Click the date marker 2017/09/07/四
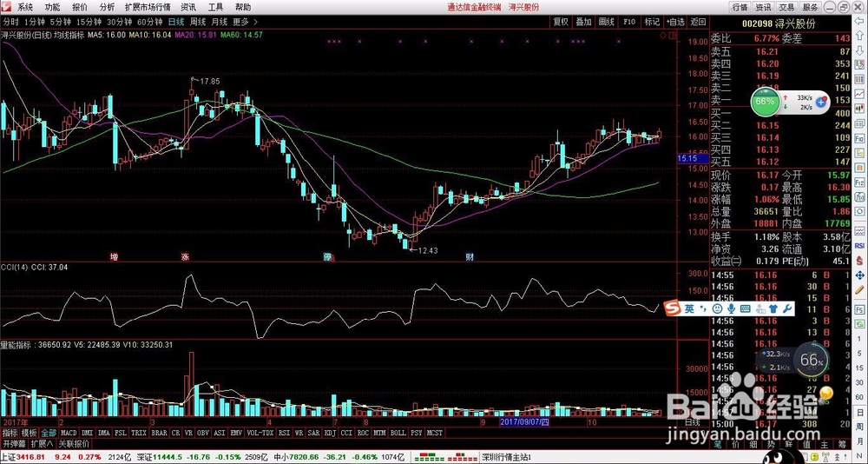The width and height of the screenshot is (868, 464). click(x=523, y=422)
